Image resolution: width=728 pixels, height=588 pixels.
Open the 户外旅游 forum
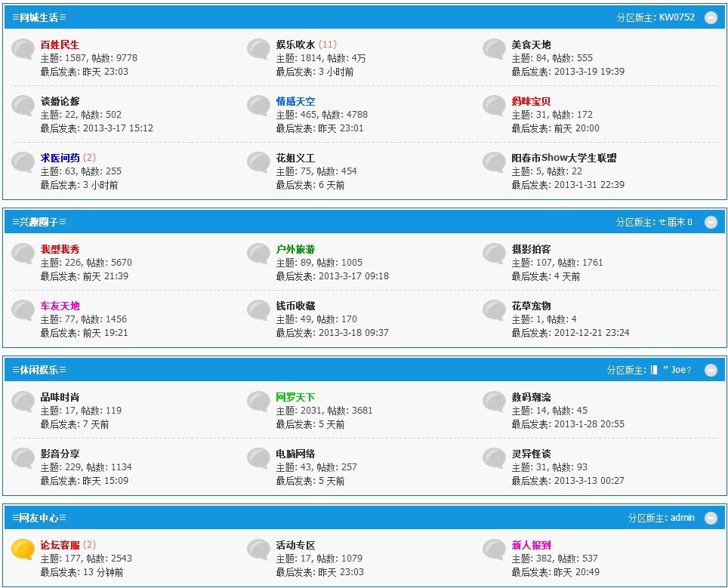[x=295, y=249]
